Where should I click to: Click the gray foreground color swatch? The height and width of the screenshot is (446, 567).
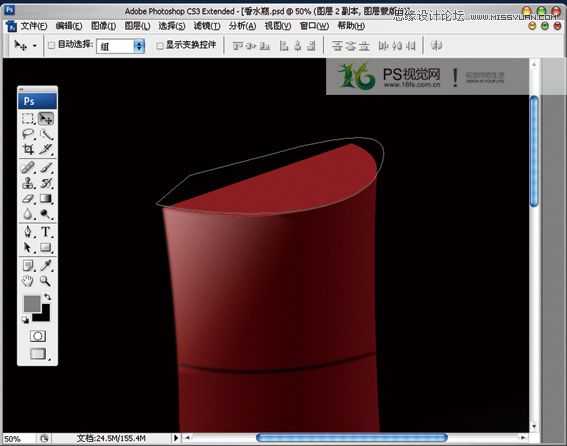click(x=31, y=303)
